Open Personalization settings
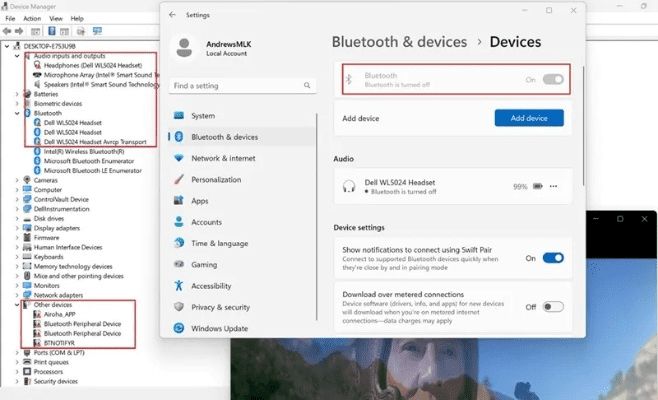Viewport: 658px width, 400px height. click(215, 179)
